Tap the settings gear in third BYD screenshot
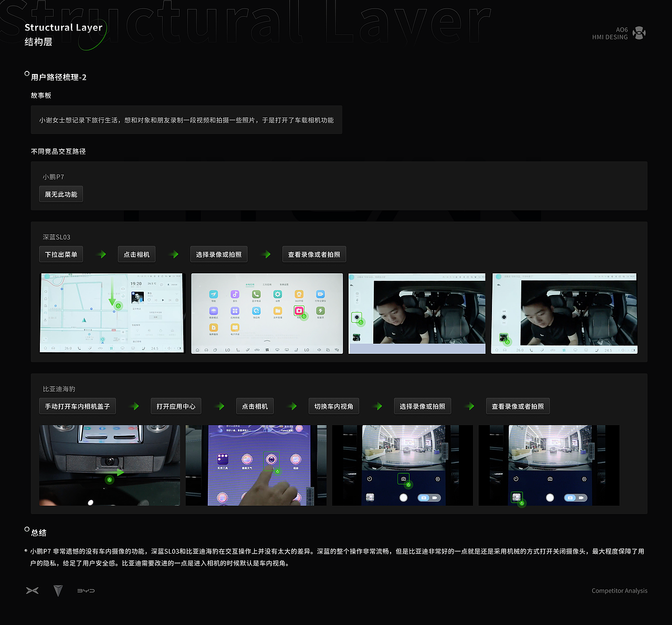The image size is (672, 625). pos(438,479)
